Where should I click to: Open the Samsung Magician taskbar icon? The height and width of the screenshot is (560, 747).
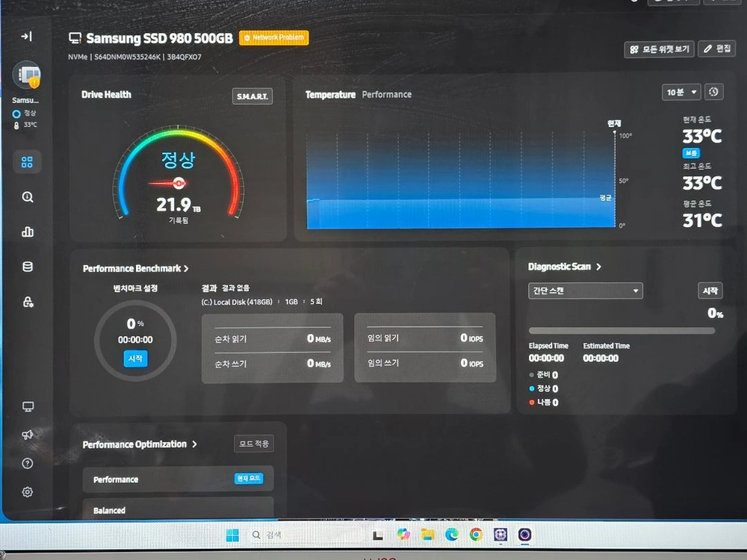(500, 535)
